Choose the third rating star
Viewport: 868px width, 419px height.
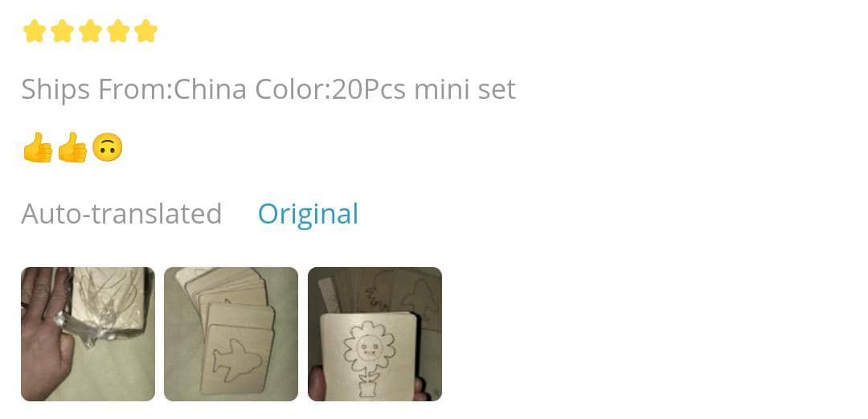(x=90, y=31)
